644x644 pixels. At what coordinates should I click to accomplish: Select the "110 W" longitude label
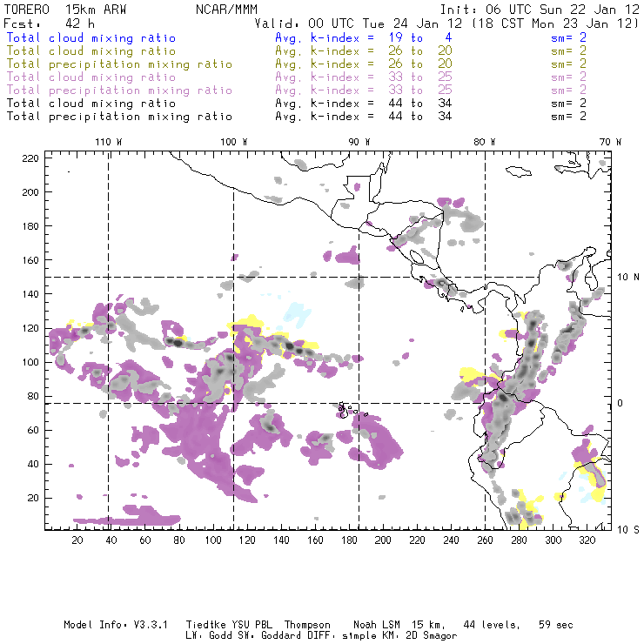coord(109,142)
